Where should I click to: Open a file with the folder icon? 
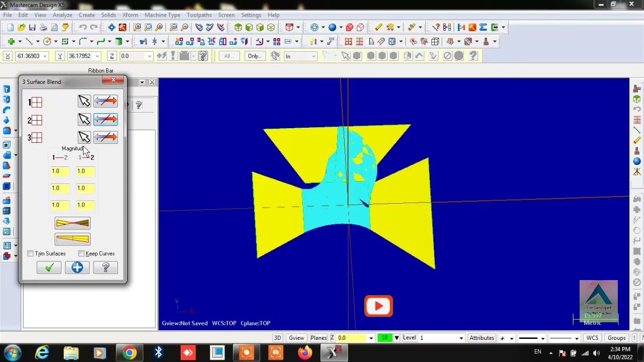(22, 27)
